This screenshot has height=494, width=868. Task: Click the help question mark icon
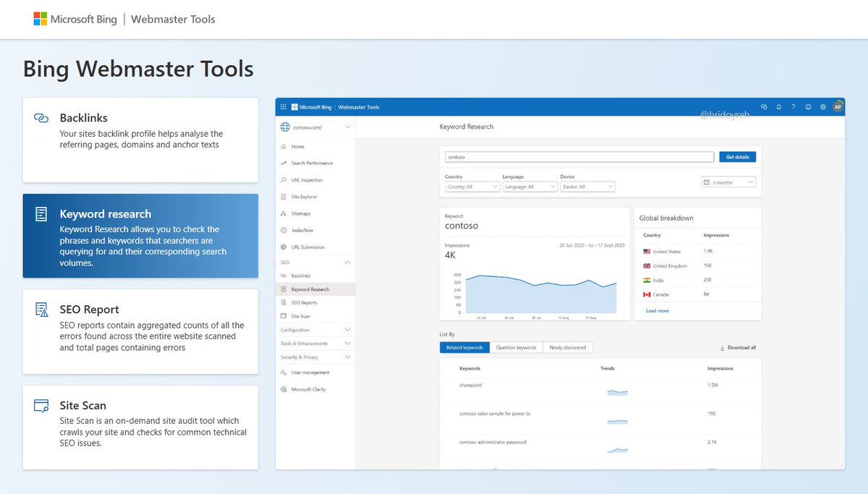tap(793, 107)
